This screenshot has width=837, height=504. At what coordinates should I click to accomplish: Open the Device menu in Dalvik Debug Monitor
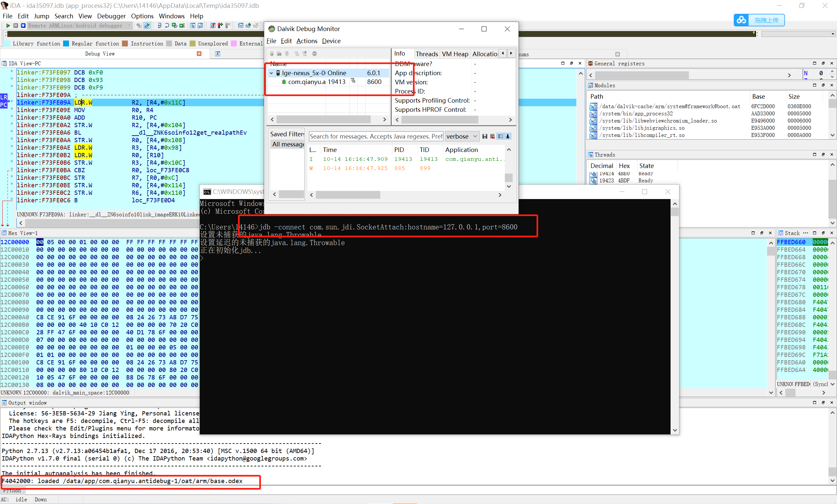(331, 41)
